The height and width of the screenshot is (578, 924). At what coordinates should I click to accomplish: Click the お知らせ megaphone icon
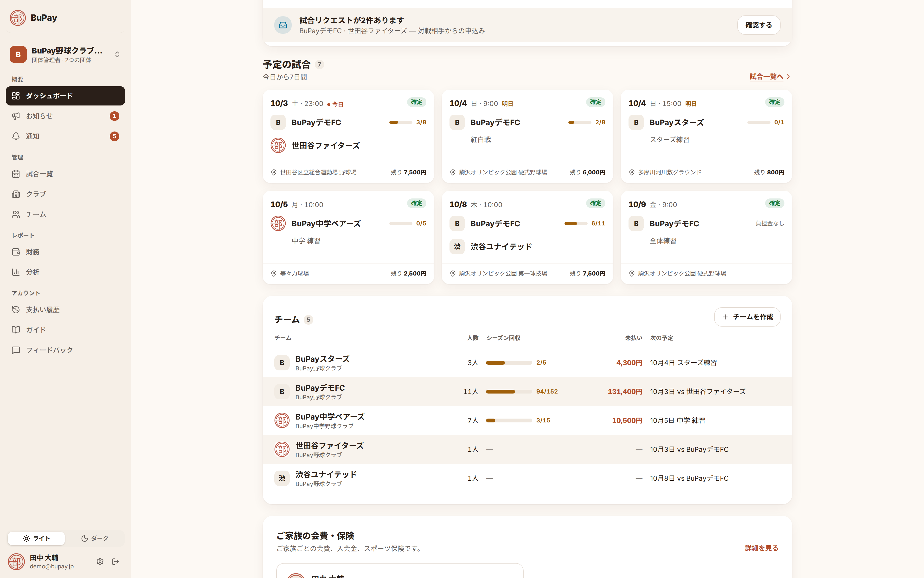tap(16, 116)
